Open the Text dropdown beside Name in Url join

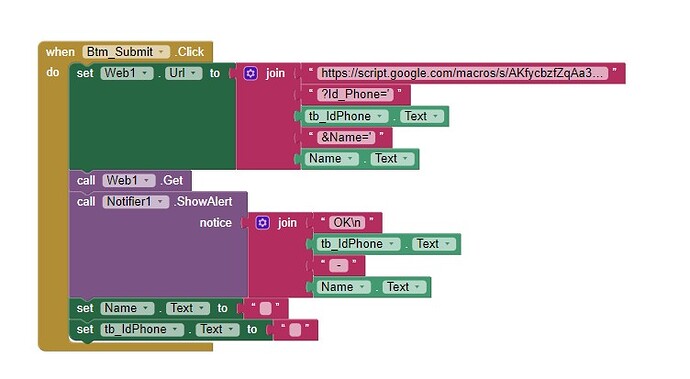(x=393, y=158)
